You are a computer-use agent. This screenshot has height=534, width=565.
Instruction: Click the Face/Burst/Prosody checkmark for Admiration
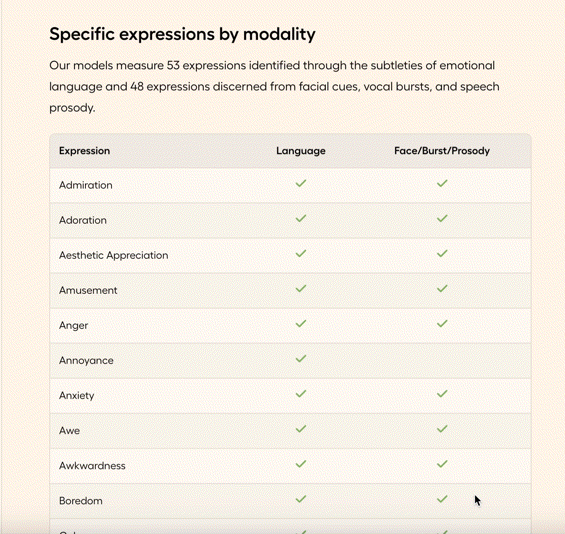click(442, 183)
